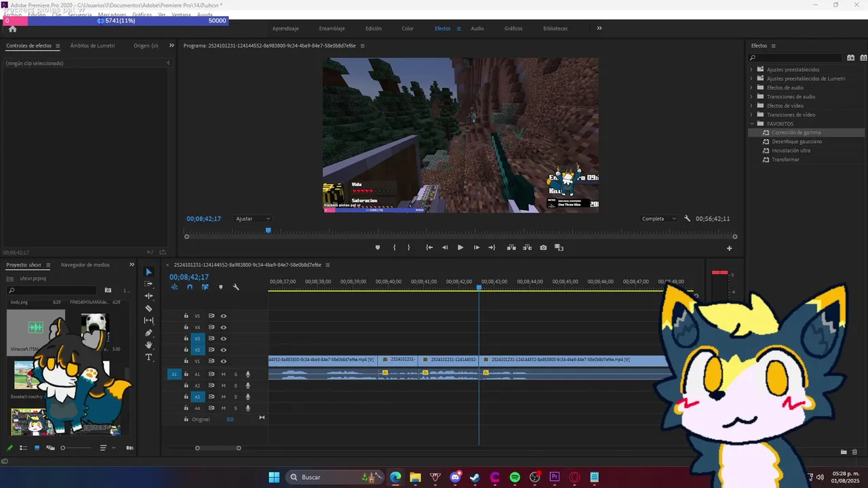Screen dimensions: 868x488
Task: Toggle linked selection in timeline
Action: [x=205, y=287]
